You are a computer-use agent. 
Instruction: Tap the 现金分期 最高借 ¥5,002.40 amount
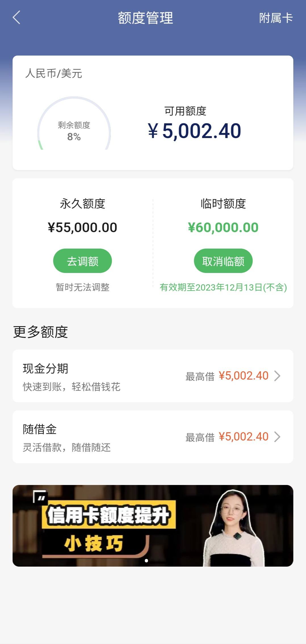coord(244,376)
